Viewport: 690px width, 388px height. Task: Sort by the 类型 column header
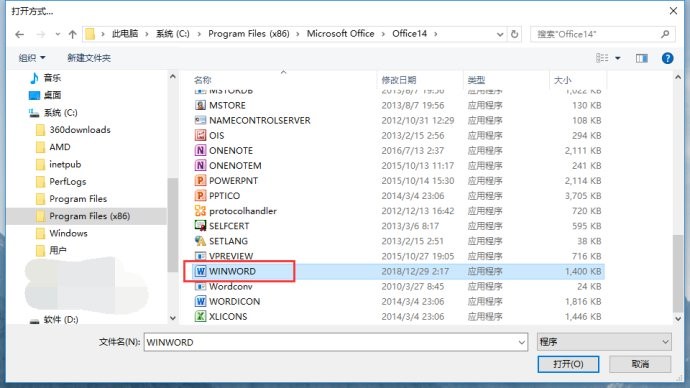(x=476, y=80)
